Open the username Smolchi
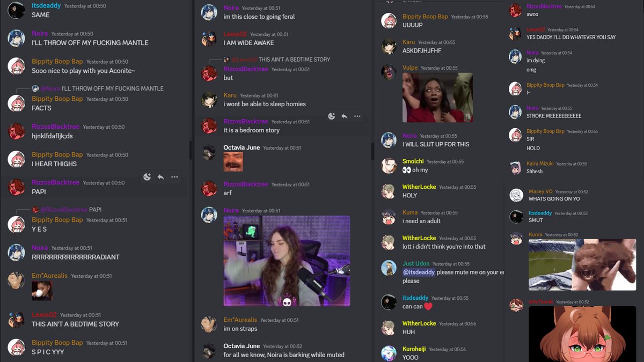644x362 pixels. [x=413, y=161]
